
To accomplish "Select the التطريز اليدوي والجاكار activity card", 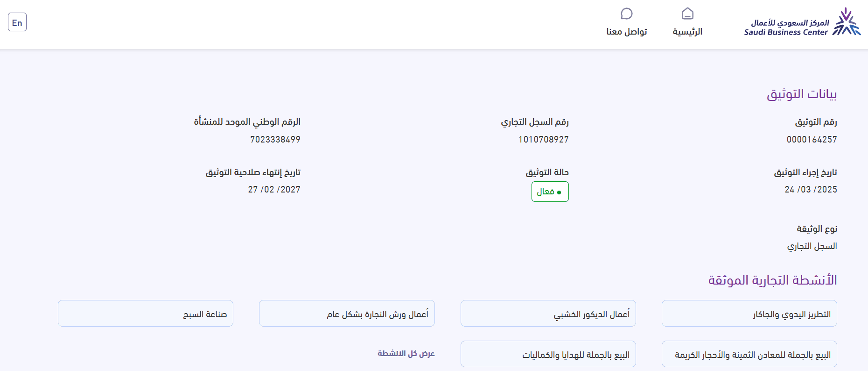I will tap(749, 314).
